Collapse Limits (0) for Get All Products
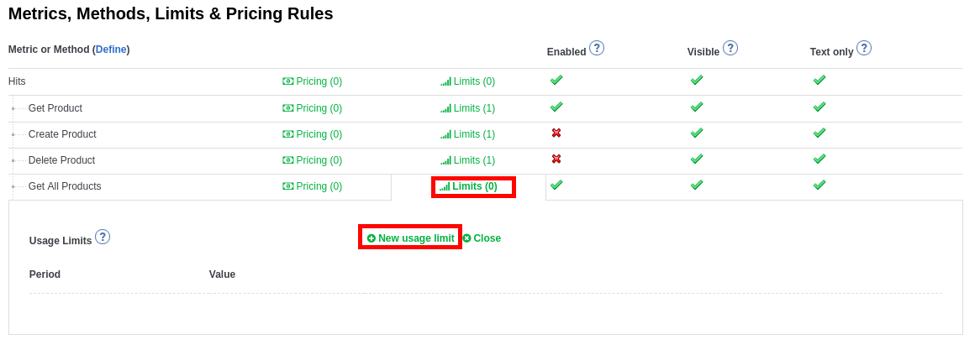Image resolution: width=980 pixels, height=350 pixels. (474, 186)
